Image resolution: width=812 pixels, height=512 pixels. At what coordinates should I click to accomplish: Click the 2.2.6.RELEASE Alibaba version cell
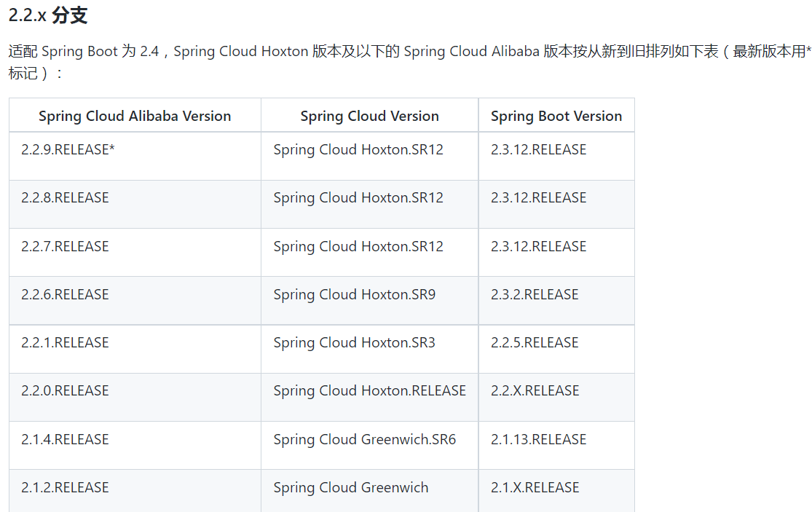[x=65, y=295]
